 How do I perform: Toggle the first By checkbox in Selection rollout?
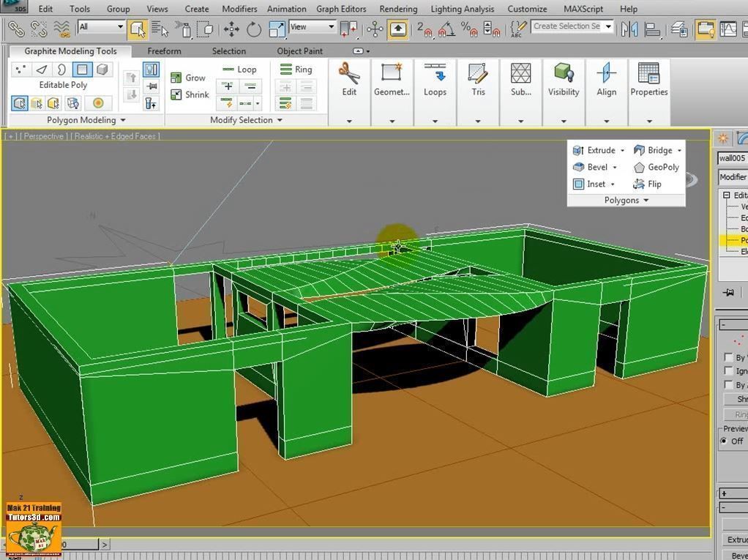728,357
